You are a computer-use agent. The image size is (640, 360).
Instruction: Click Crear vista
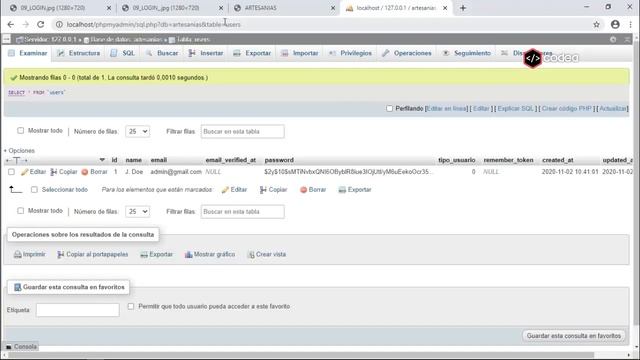coord(267,254)
